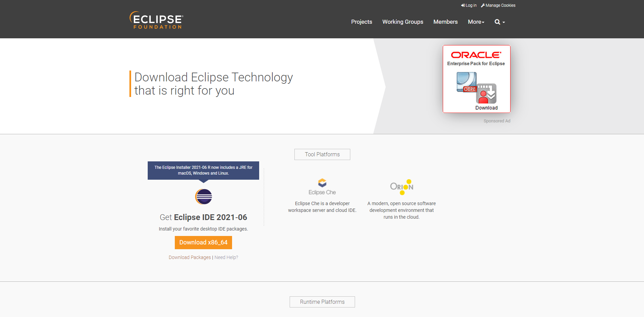
Task: Open the Members page
Action: [445, 22]
